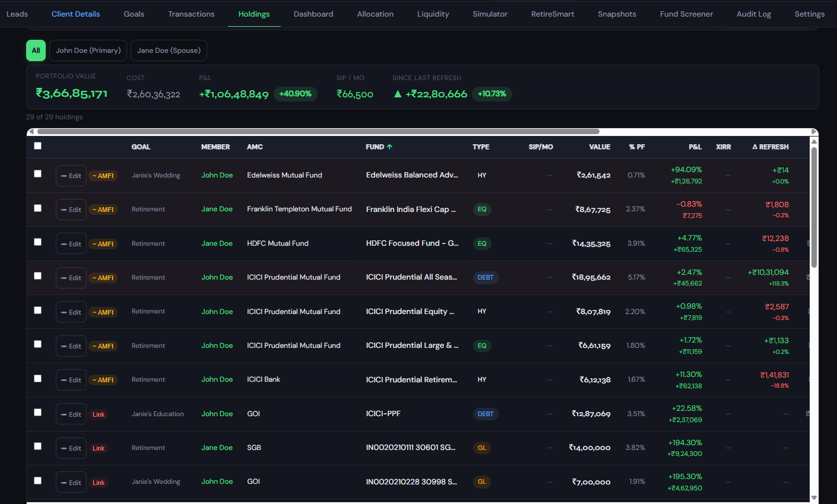Click Edit on Edelweiss Balanced Advantage row
The image size is (837, 504).
pyautogui.click(x=71, y=176)
